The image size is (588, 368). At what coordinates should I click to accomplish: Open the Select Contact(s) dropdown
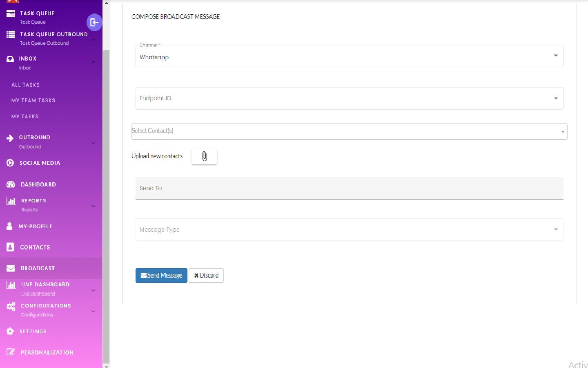[x=349, y=131]
